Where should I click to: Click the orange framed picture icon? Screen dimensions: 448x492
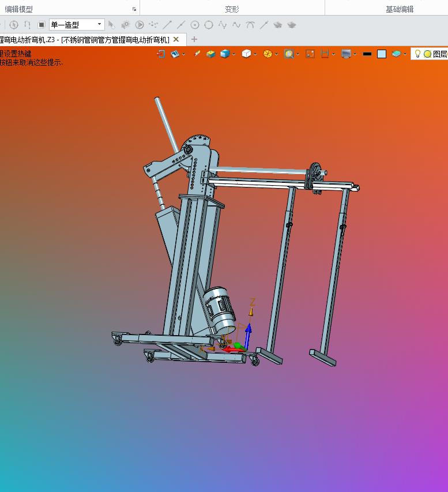[310, 54]
